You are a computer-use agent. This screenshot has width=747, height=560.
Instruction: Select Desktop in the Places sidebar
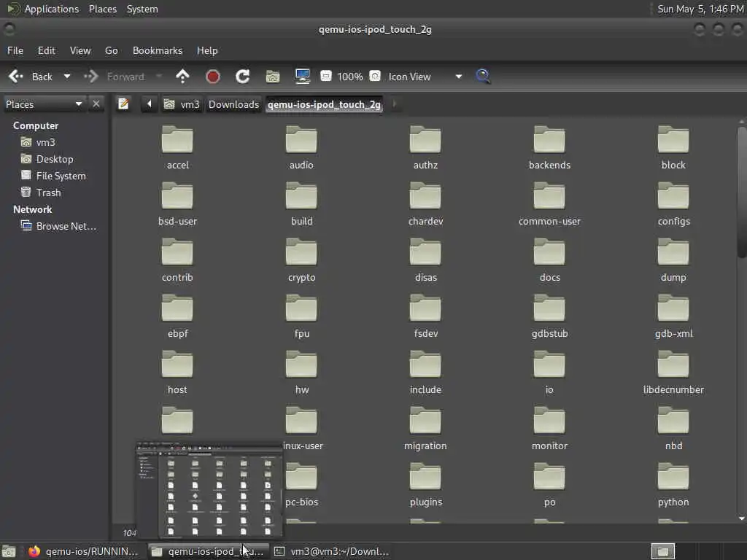pos(47,159)
